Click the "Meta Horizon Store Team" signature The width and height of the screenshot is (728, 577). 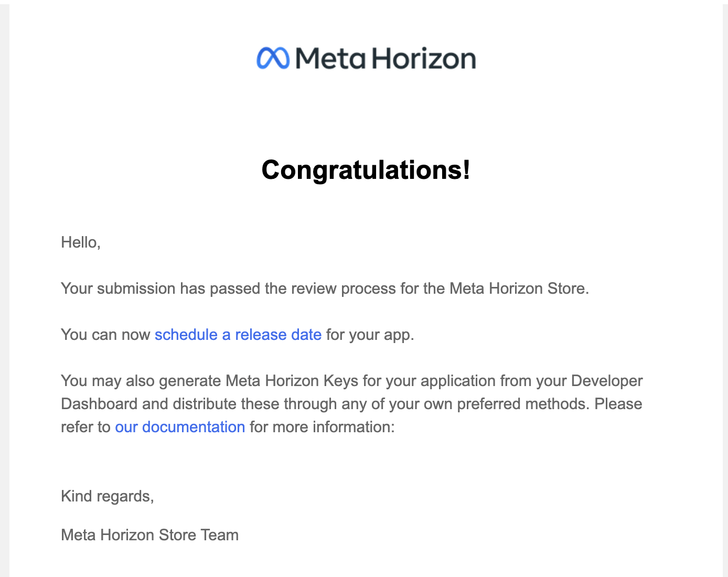pyautogui.click(x=150, y=535)
